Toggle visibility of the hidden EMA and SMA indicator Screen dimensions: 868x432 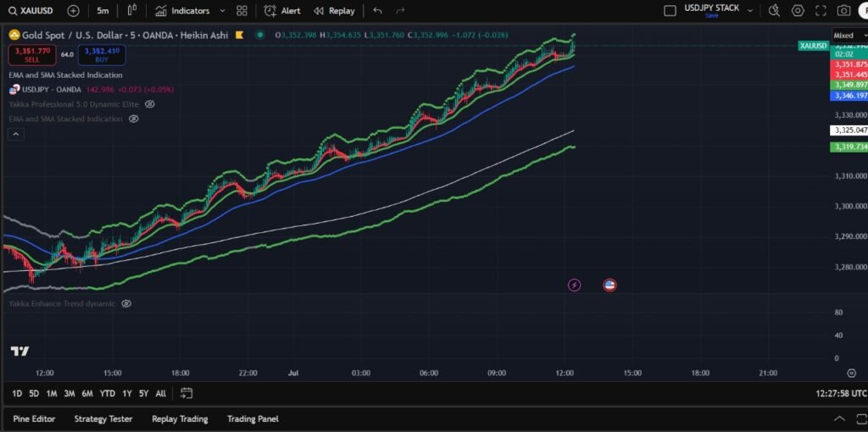(x=133, y=119)
